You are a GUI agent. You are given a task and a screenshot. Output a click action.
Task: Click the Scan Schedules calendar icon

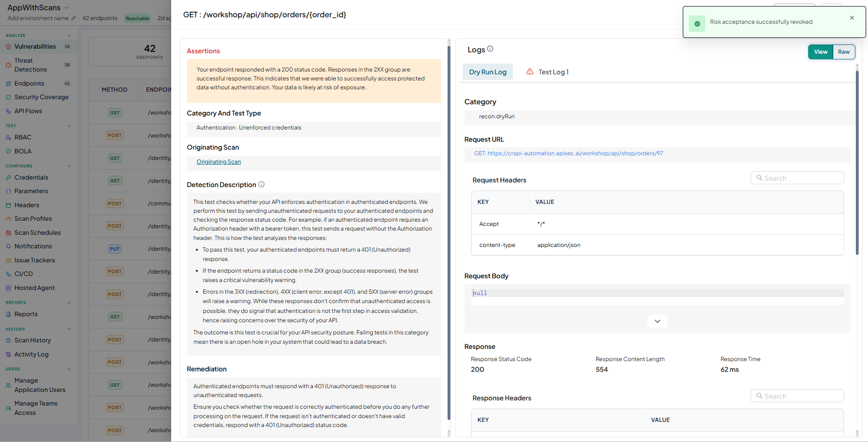point(8,233)
